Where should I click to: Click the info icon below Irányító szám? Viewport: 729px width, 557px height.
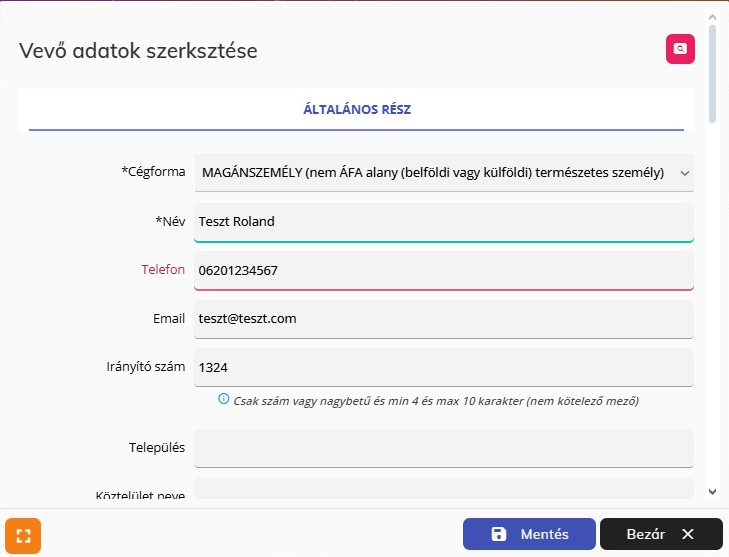[224, 400]
